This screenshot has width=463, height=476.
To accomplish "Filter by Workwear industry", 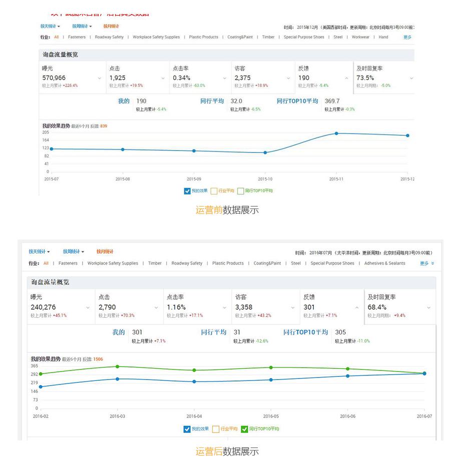I will [360, 37].
